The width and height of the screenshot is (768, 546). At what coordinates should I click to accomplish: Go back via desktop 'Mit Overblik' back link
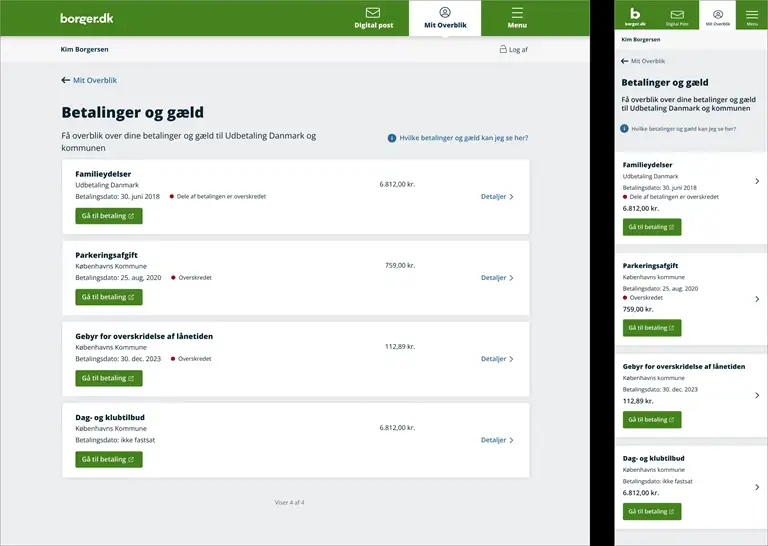[x=90, y=80]
